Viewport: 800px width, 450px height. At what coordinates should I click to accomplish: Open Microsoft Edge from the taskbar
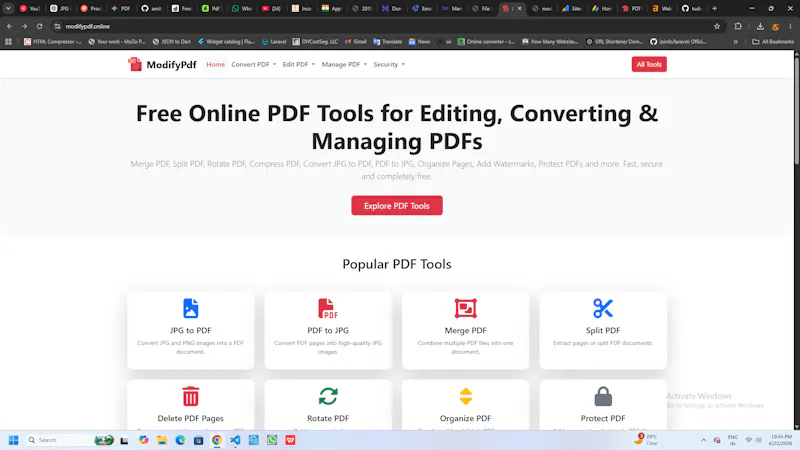pos(180,440)
